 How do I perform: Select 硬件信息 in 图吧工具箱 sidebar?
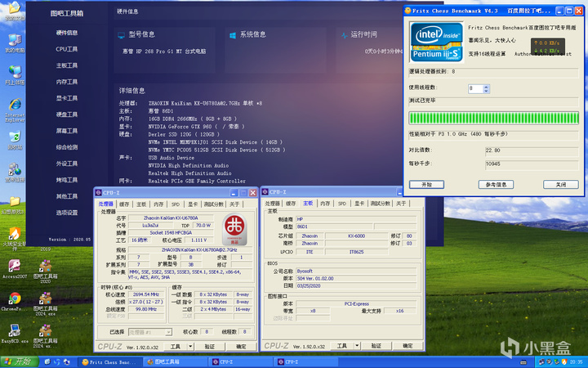pos(67,33)
